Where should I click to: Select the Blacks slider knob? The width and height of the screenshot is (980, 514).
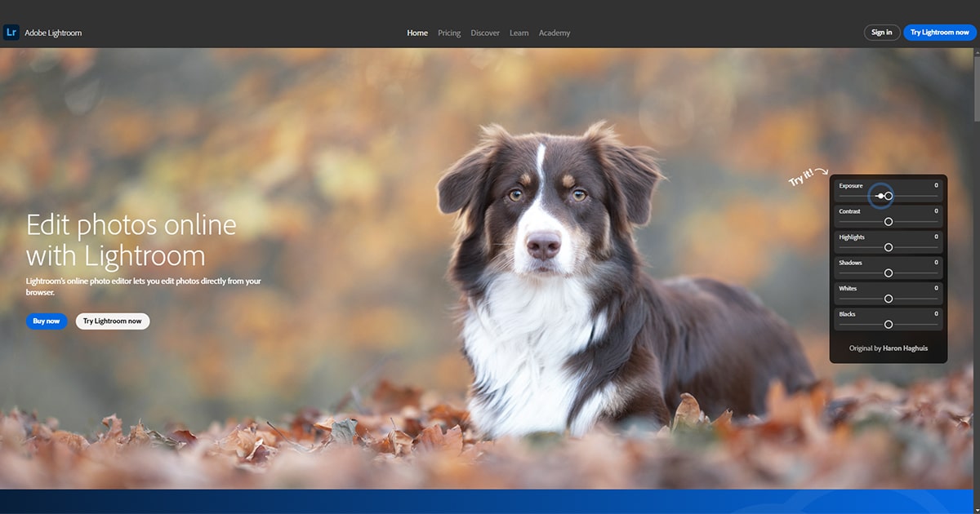[x=889, y=325]
